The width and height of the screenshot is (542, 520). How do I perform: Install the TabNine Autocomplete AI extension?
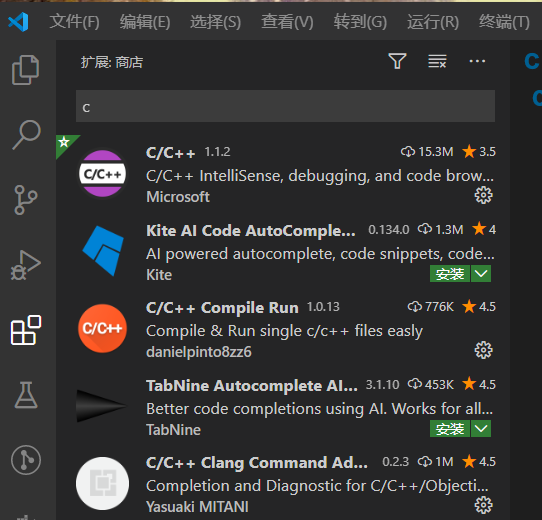450,429
